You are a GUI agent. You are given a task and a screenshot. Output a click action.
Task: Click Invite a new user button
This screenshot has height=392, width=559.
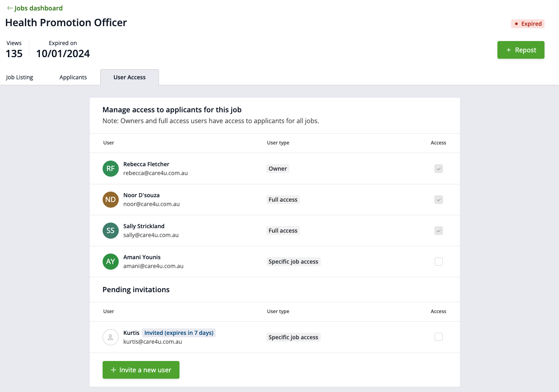coord(141,370)
